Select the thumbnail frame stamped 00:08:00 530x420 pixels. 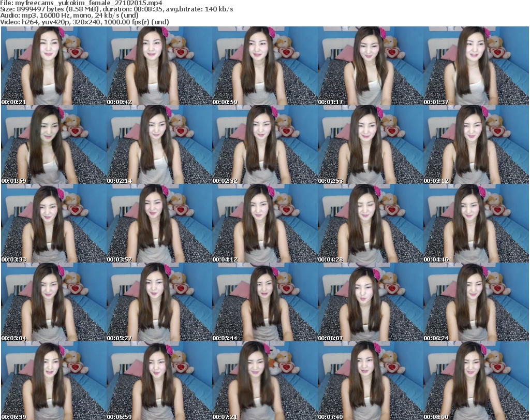click(476, 381)
